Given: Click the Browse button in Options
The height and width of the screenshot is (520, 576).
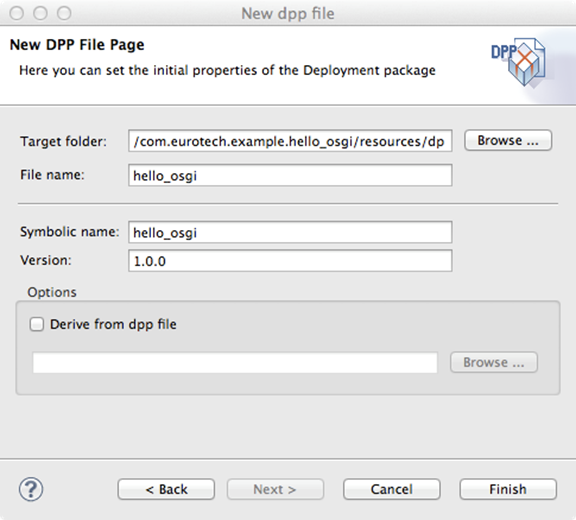Looking at the screenshot, I should tap(494, 362).
